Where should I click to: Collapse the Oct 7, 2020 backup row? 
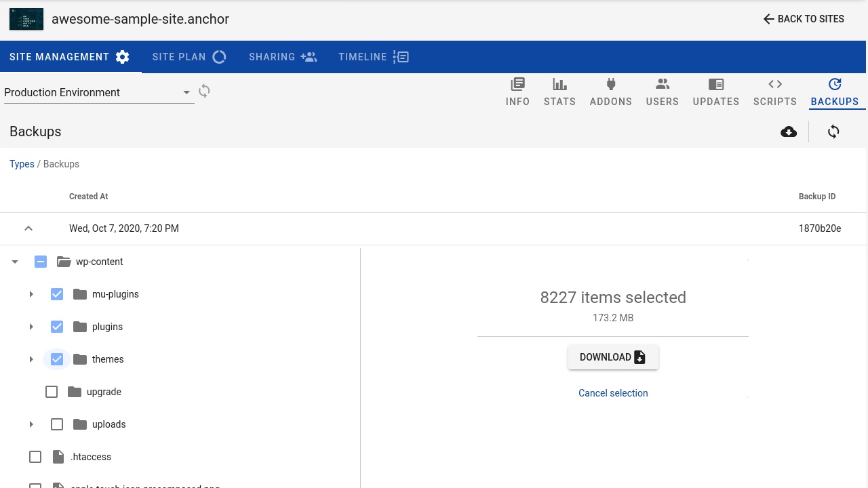28,228
